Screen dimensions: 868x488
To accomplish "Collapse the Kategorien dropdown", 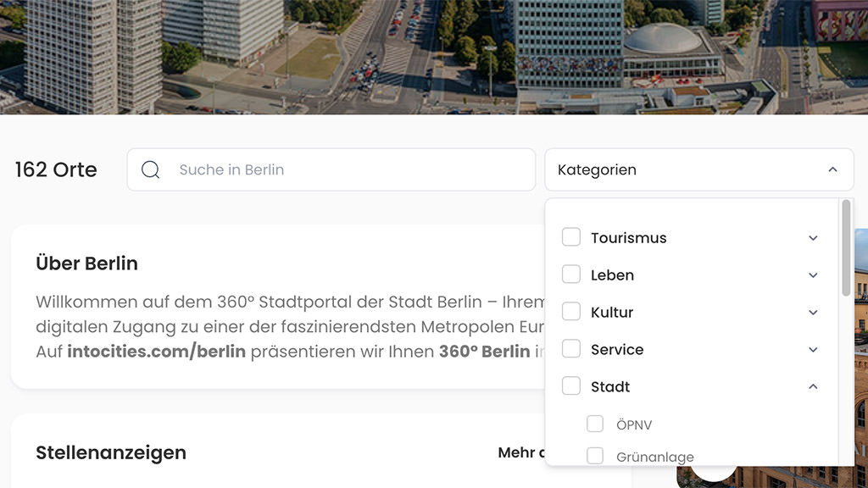I will click(x=832, y=169).
